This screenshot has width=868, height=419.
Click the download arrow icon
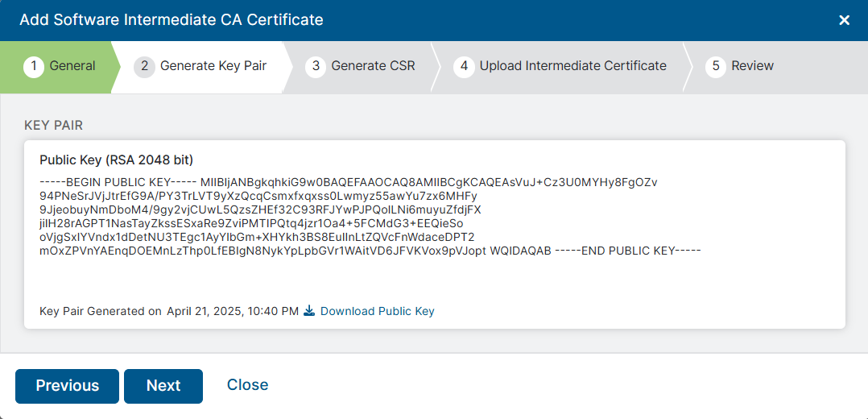point(309,311)
